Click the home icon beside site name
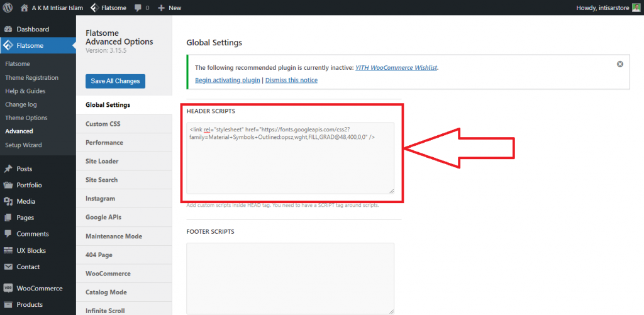644x315 pixels. coord(25,8)
